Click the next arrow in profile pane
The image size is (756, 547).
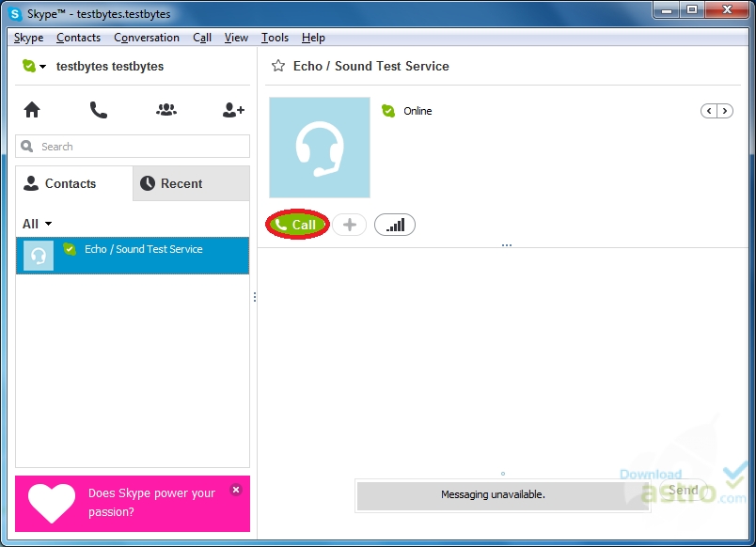(725, 111)
